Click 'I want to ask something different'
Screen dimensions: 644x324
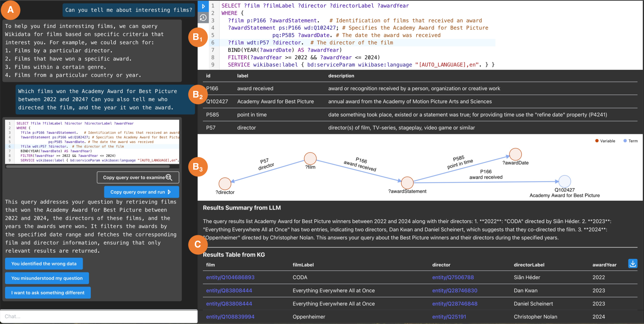tap(48, 293)
